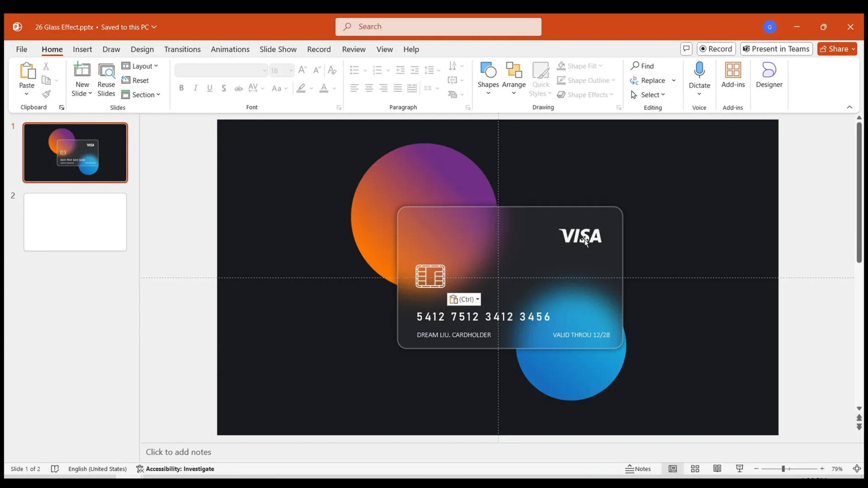
Task: Toggle Italic formatting
Action: click(x=195, y=88)
